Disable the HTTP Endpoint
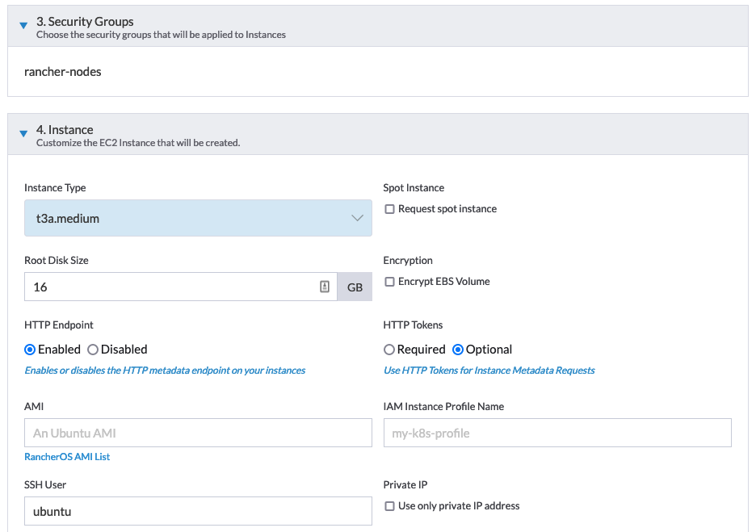This screenshot has height=532, width=756. [92, 349]
